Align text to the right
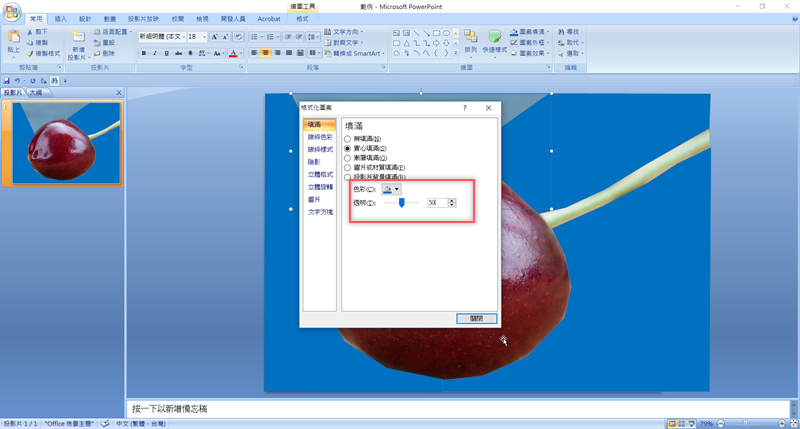The image size is (800, 429). click(277, 53)
